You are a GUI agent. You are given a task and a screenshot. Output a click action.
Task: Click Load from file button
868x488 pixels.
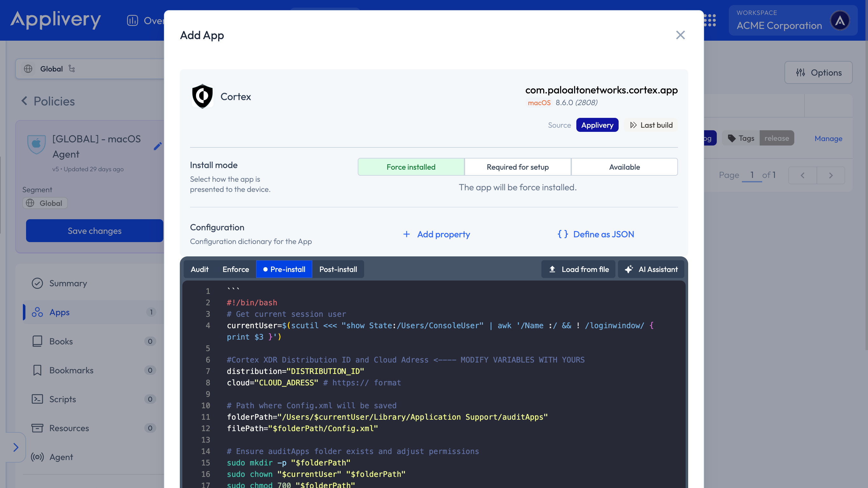click(x=578, y=269)
